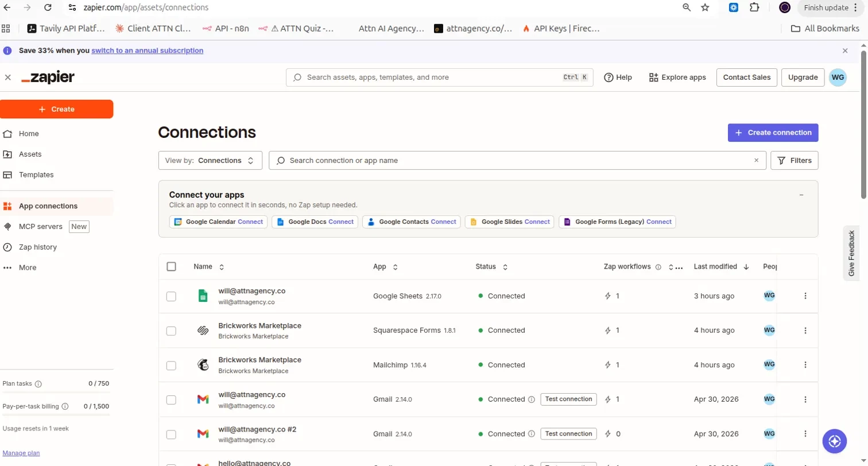Focus the Search connection or app name field
This screenshot has width=868, height=466.
[x=517, y=161]
